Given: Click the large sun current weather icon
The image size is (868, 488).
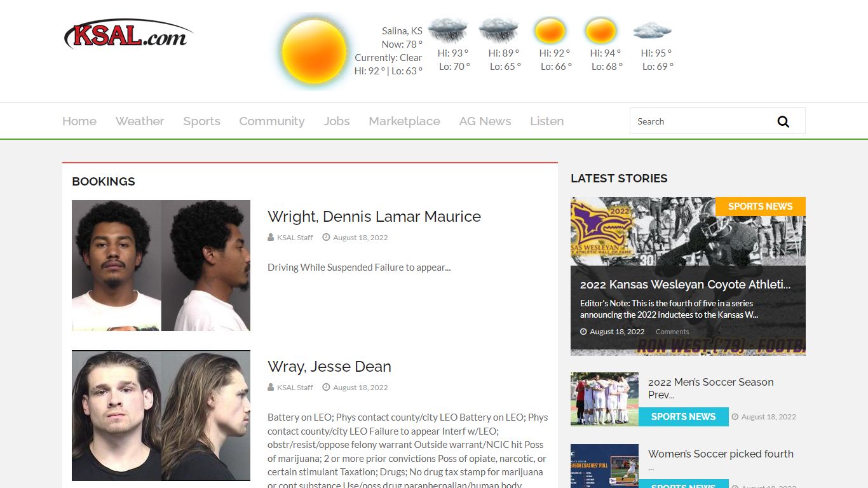Looking at the screenshot, I should 314,51.
